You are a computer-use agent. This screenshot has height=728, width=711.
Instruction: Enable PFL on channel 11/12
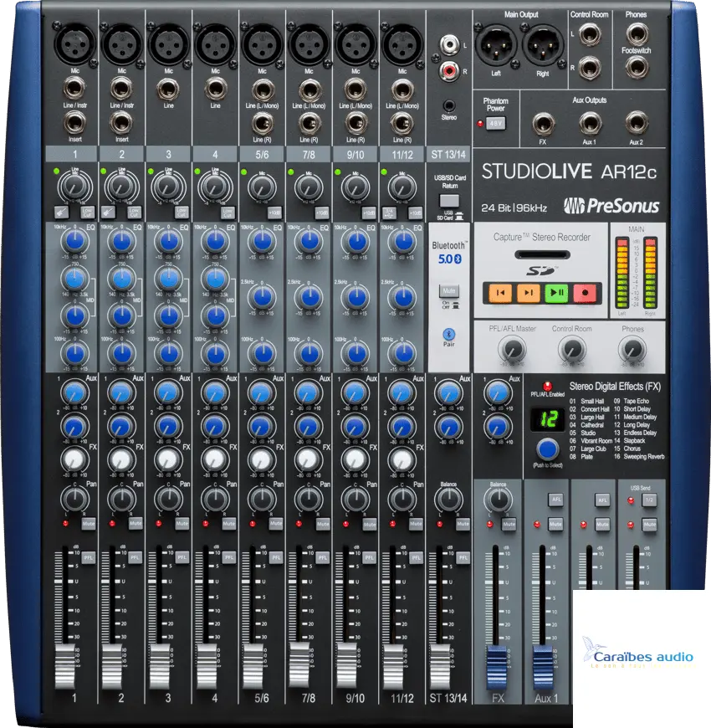[416, 557]
